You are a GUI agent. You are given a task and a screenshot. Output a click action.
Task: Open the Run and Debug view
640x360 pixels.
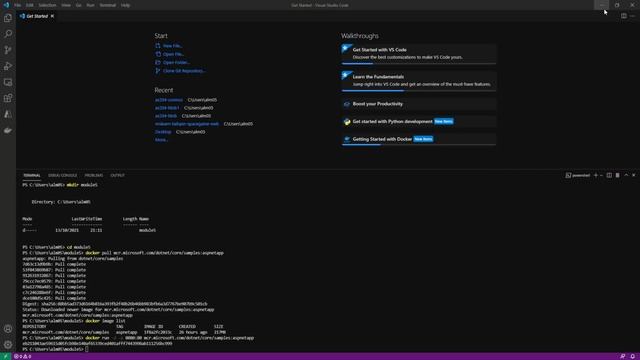8,66
